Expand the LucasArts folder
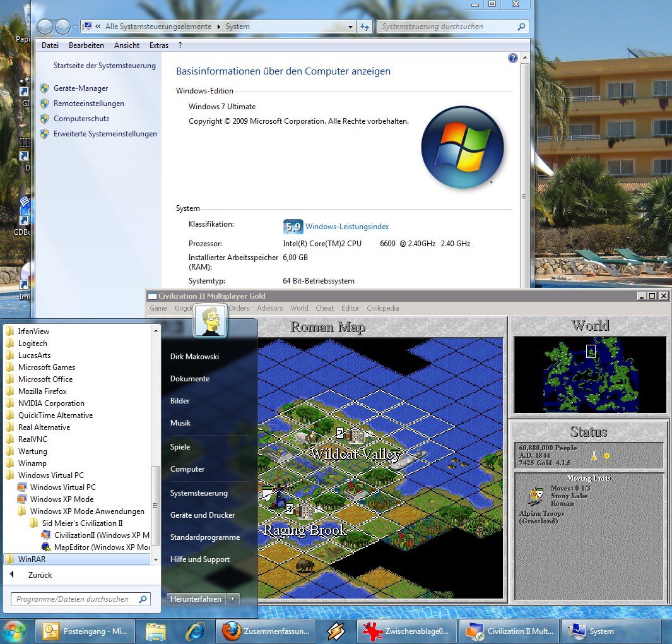Viewport: 672px width, 644px height. 29,355
